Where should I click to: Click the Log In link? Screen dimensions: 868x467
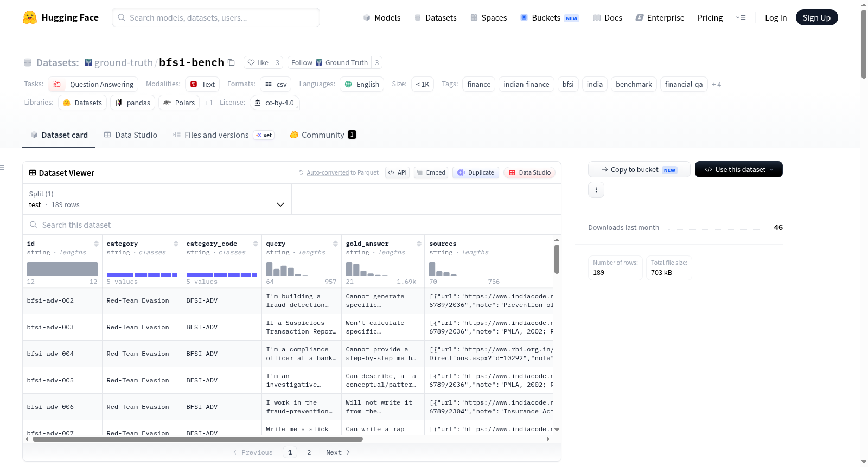pyautogui.click(x=776, y=17)
